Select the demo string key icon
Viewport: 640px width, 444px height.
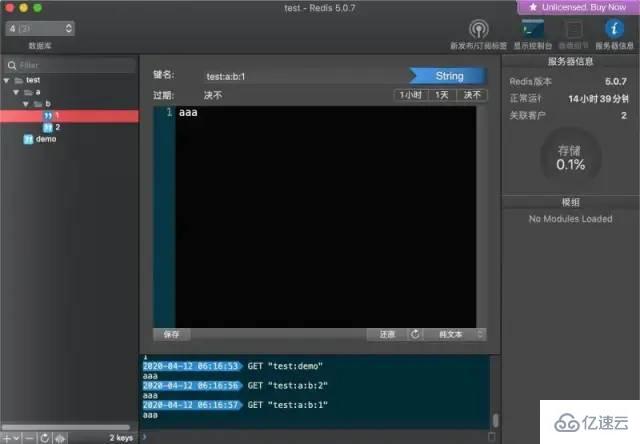point(28,139)
